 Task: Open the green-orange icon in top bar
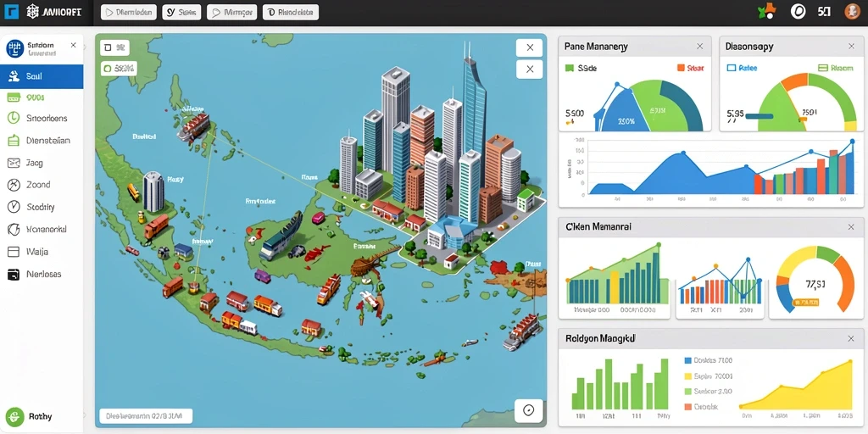tap(766, 11)
